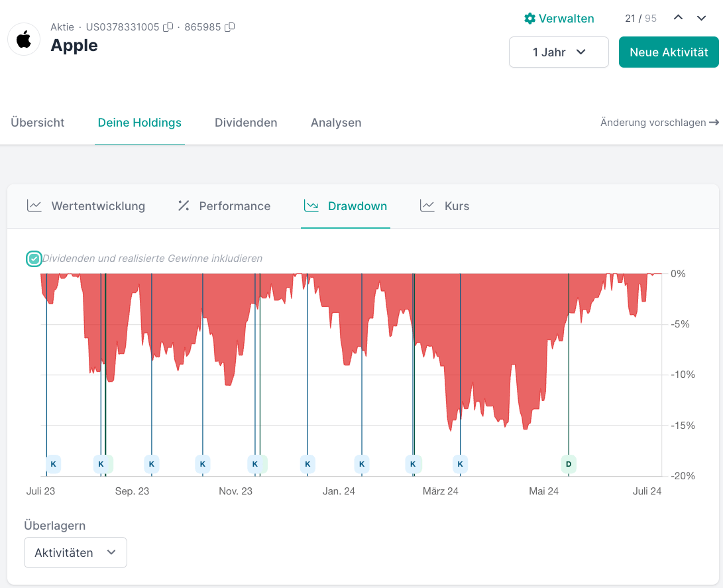Click the Wertentwicklung chart icon
This screenshot has width=723, height=588.
click(x=34, y=206)
